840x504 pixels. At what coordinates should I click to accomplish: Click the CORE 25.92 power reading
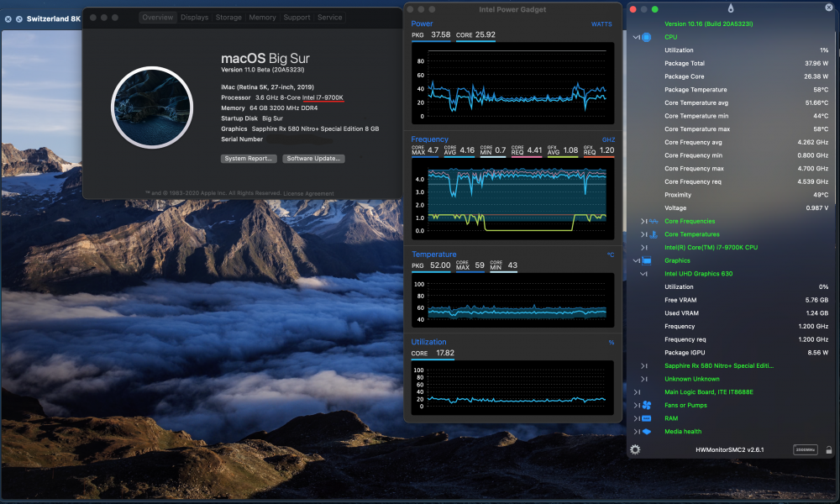(475, 34)
